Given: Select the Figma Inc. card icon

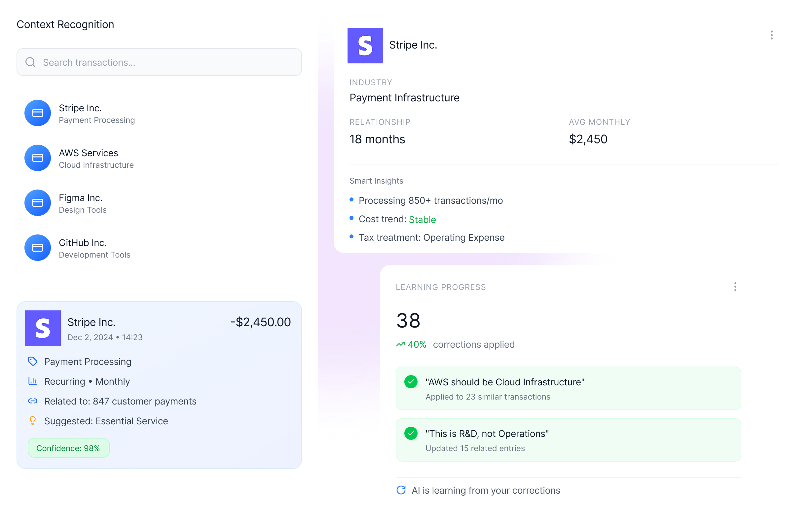Looking at the screenshot, I should point(38,203).
